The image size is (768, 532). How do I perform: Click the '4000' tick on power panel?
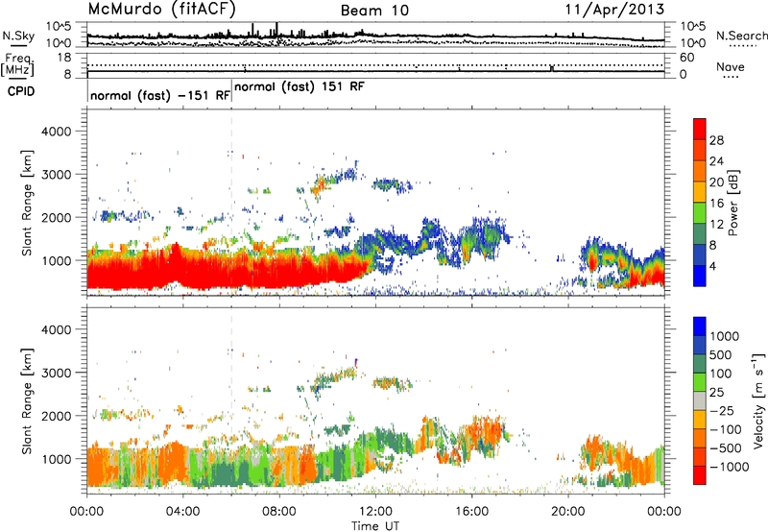coord(56,132)
